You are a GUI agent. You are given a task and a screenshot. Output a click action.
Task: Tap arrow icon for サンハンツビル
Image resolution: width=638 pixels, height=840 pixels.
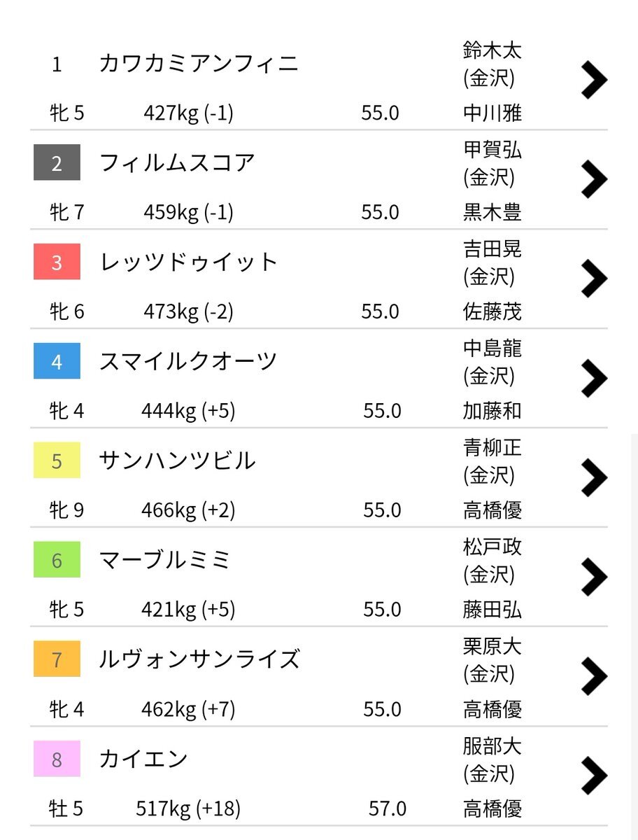point(594,478)
